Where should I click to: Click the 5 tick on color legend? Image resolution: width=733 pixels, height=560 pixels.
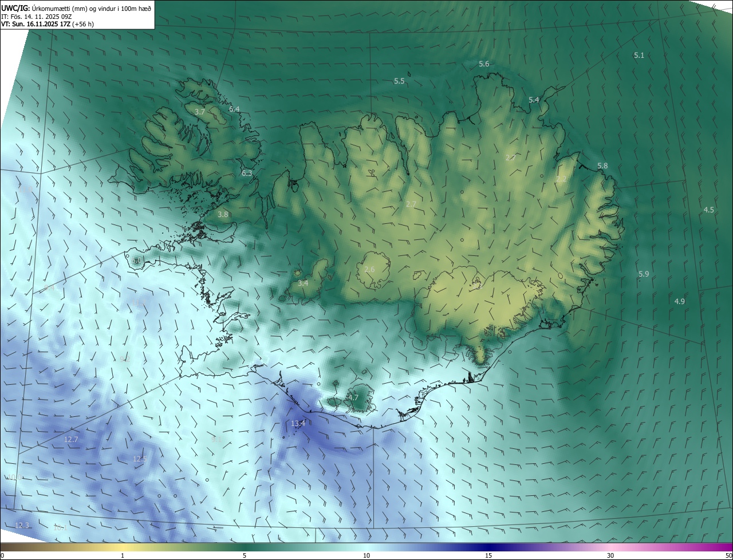click(x=245, y=555)
